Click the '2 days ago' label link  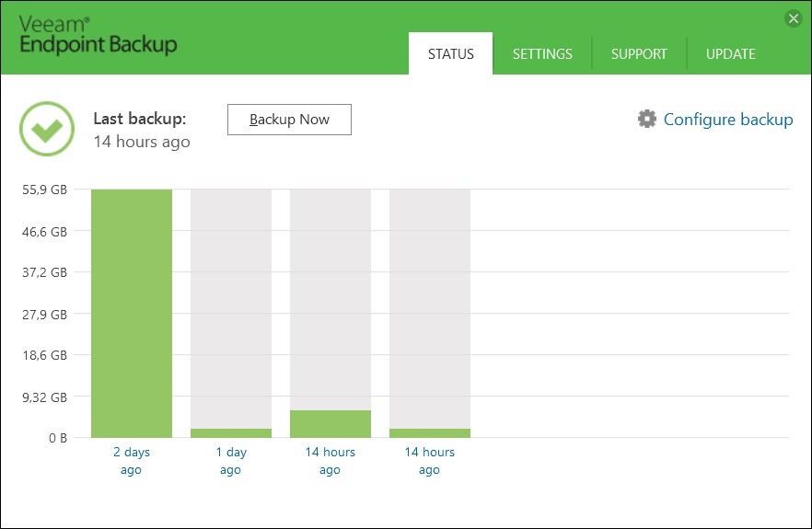point(132,461)
